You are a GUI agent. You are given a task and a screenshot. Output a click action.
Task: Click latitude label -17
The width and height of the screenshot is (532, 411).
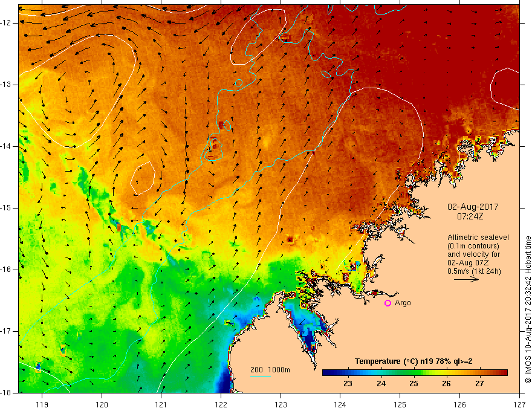click(x=7, y=331)
